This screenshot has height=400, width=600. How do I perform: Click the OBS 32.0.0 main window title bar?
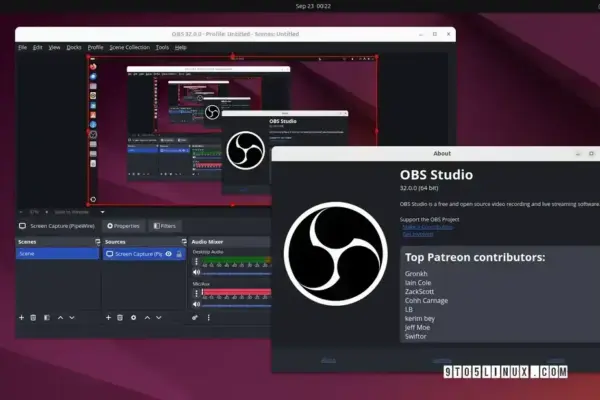pos(235,34)
